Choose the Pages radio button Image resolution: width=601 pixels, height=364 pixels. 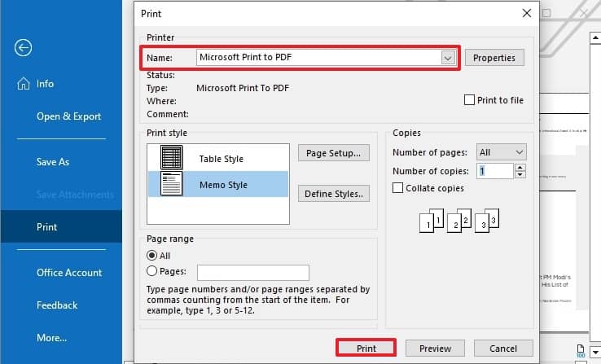[x=151, y=271]
